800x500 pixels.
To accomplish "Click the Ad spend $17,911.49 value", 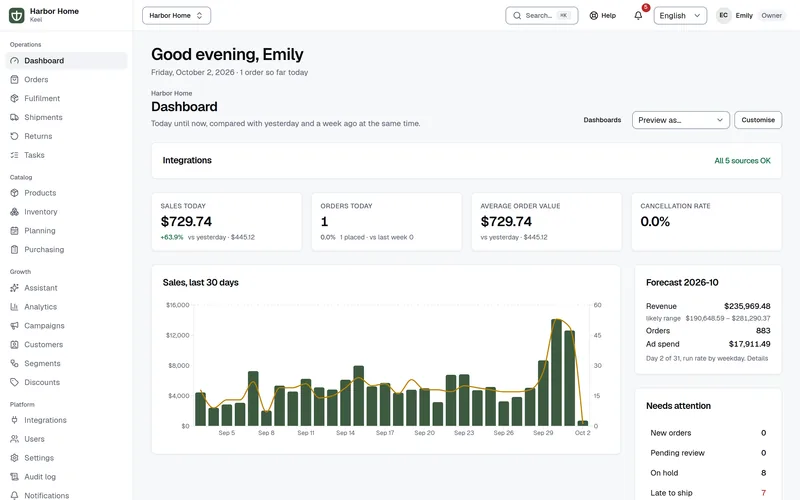I will click(749, 344).
